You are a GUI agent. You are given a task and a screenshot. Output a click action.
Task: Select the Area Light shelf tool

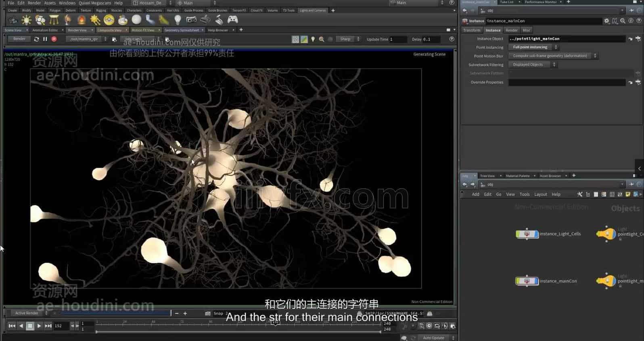coord(54,19)
